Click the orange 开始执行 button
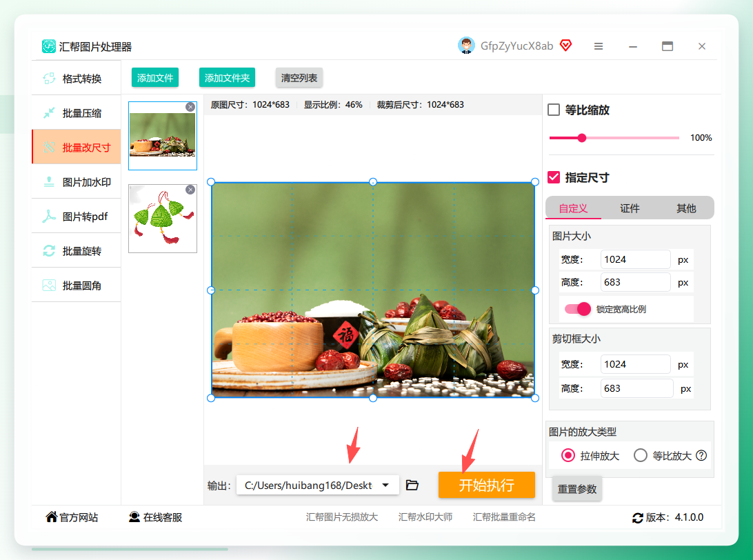The image size is (753, 560). coord(486,485)
